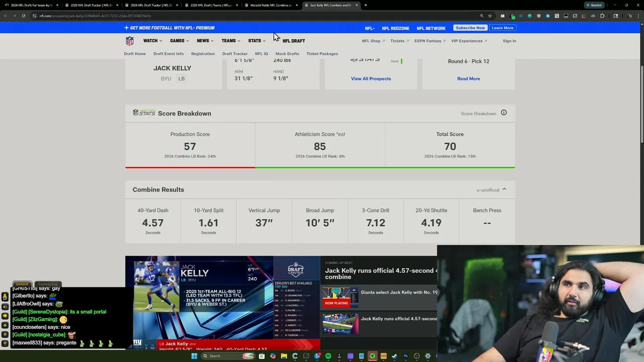The image size is (644, 362).
Task: Close the Jack Kelly NFL Combine tab
Action: 356,5
